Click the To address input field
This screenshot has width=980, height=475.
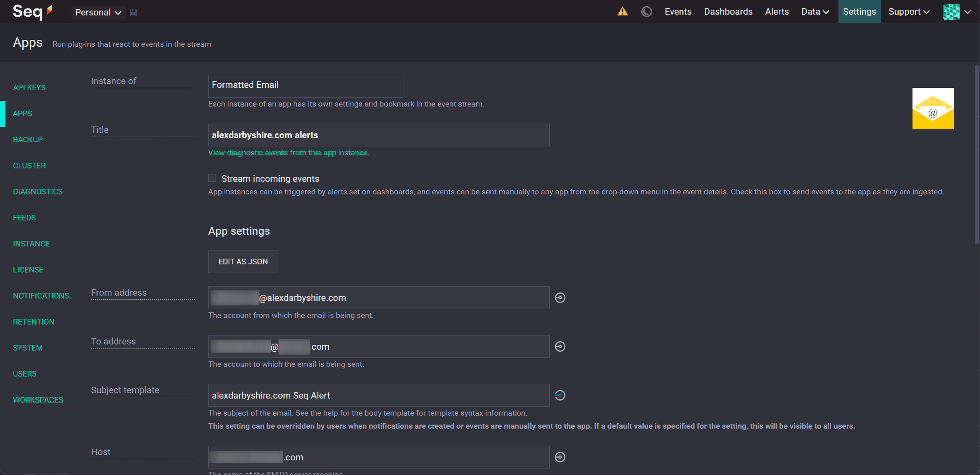[379, 346]
